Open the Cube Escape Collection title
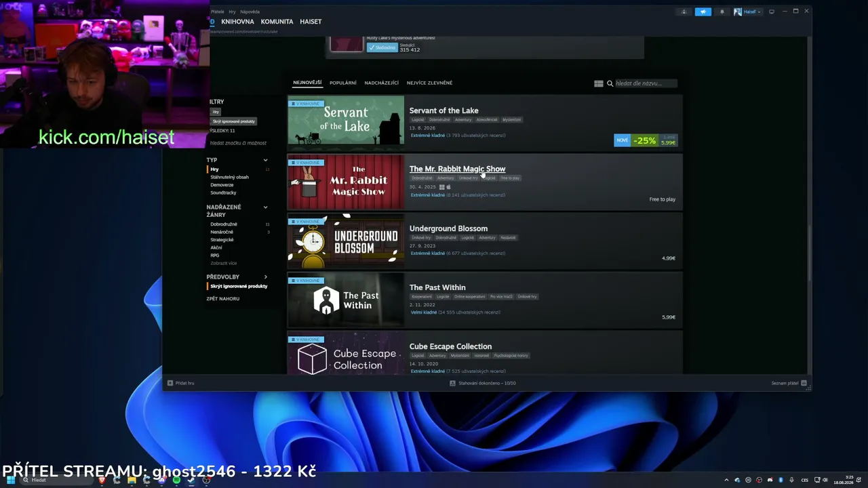 (x=450, y=346)
